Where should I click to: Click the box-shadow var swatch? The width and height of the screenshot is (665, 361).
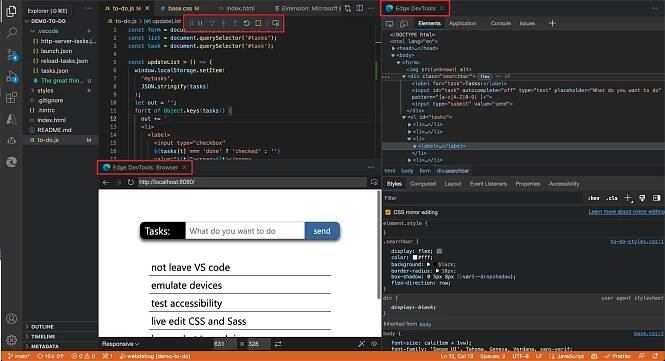[459, 277]
